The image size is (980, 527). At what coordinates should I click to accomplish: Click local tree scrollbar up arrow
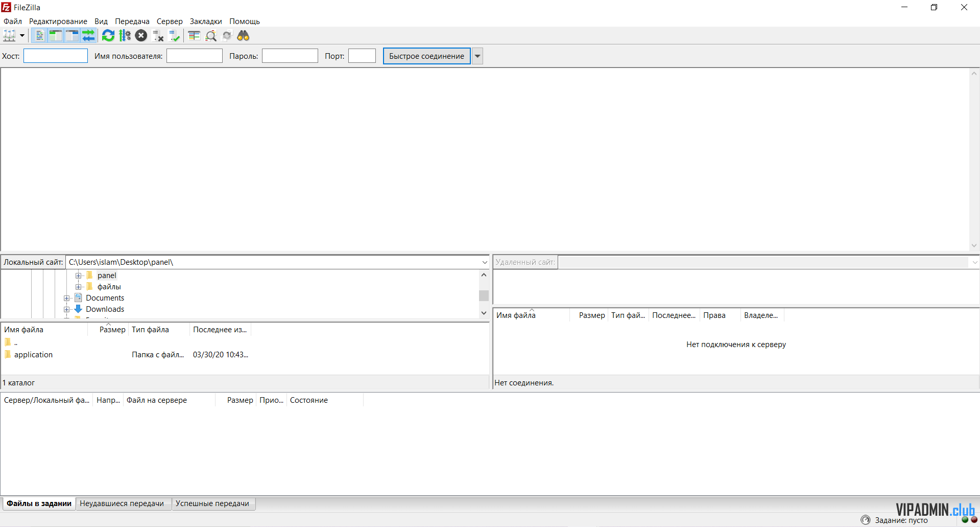point(484,275)
